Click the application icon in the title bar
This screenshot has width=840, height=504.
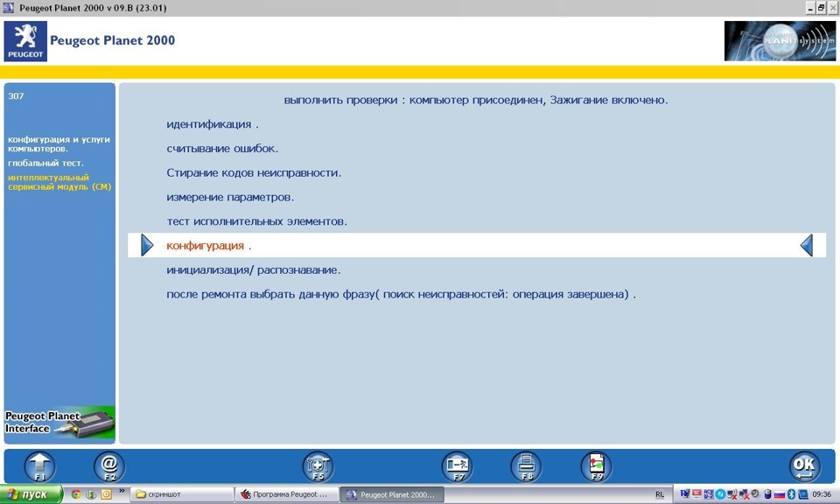(x=8, y=8)
